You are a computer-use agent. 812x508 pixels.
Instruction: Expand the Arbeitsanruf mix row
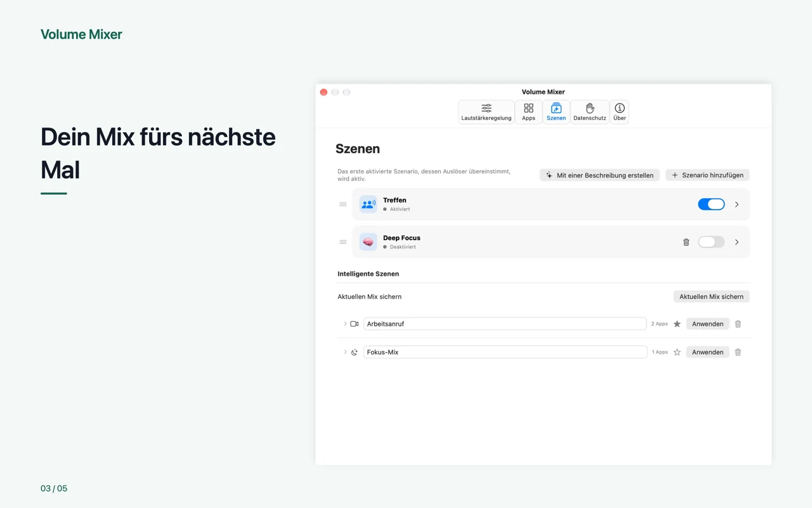(345, 324)
